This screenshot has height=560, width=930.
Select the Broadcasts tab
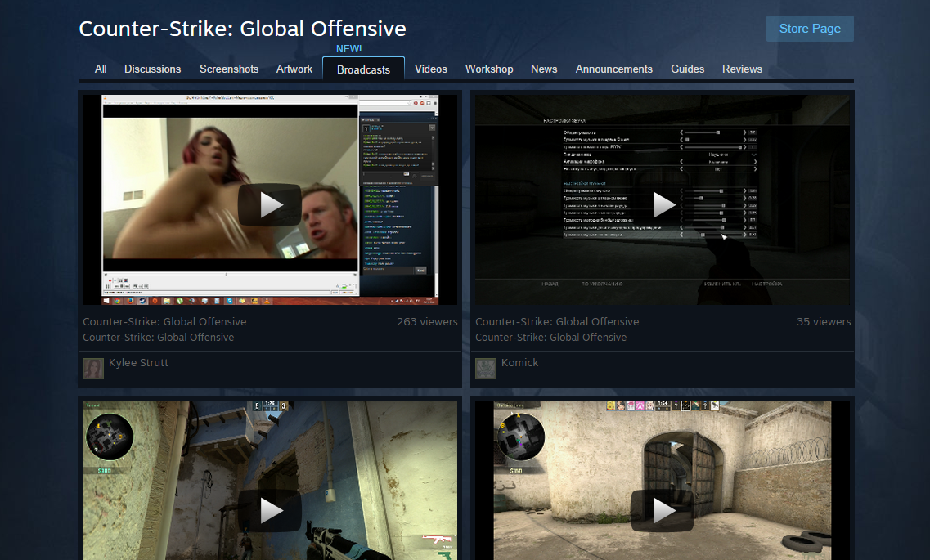click(x=364, y=69)
